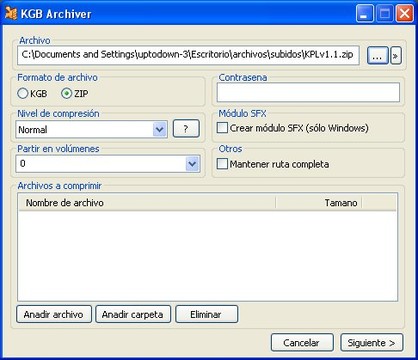Click the KGB Archiver title bar icon
The width and height of the screenshot is (418, 360).
tap(11, 14)
